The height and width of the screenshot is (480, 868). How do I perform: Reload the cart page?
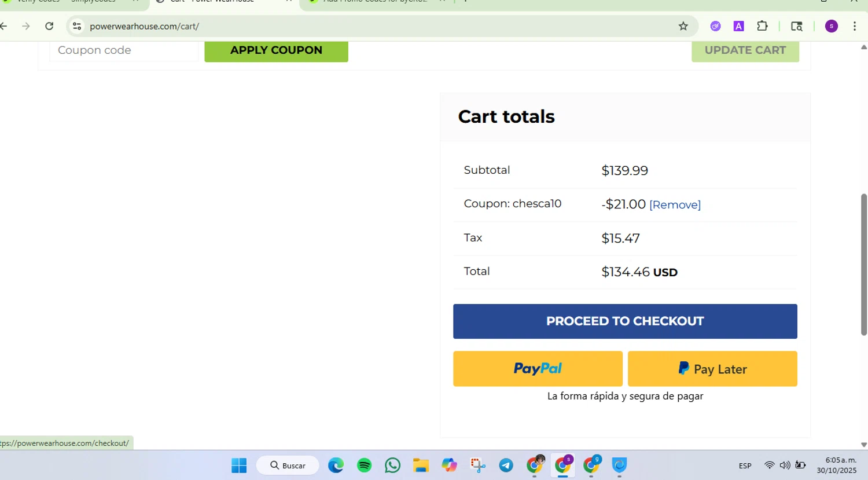49,26
